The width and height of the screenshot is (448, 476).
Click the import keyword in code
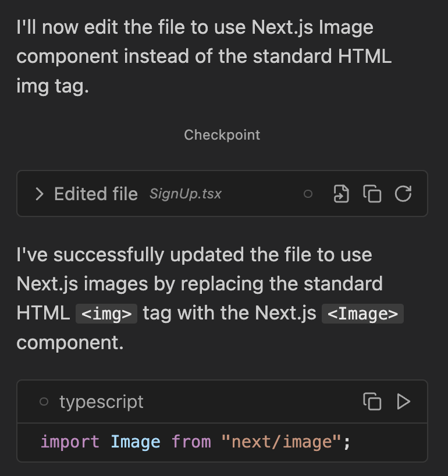[x=70, y=442]
